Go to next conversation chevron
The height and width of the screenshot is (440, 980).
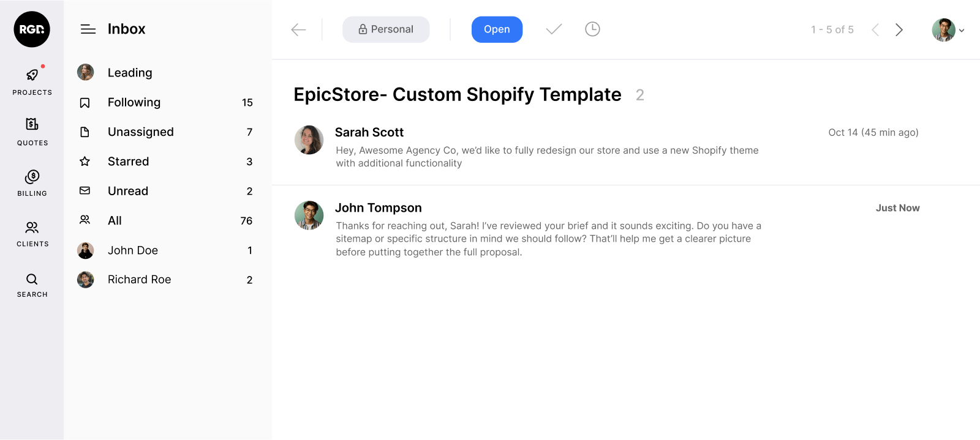click(x=899, y=29)
